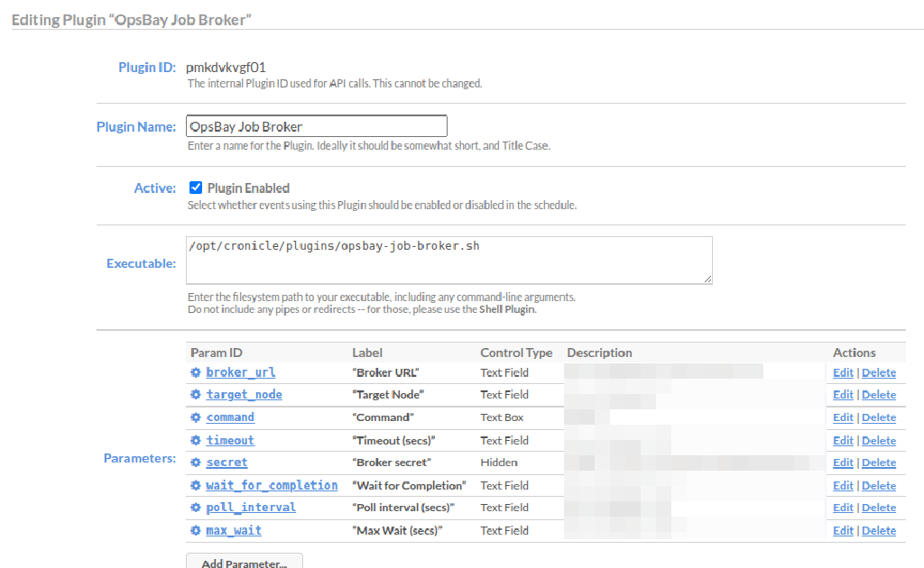Viewport: 924px width, 568px height.
Task: Click into the Executable path text area
Action: [448, 261]
